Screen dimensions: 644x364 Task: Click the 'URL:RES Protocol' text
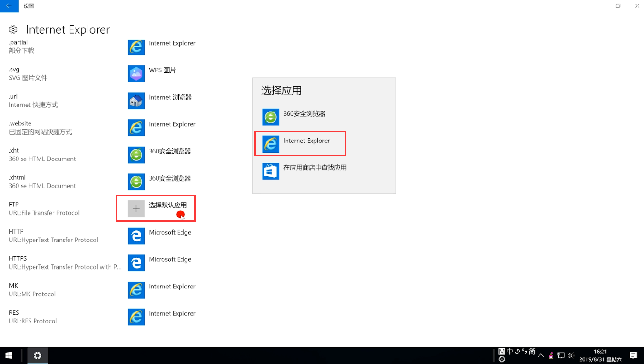[33, 321]
